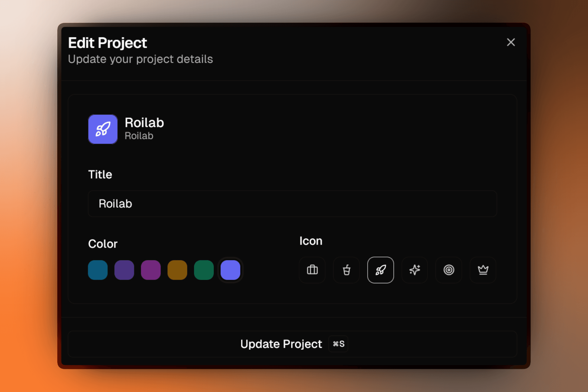Select the briefcase icon for the project
Screen dimensions: 588x392
[312, 270]
